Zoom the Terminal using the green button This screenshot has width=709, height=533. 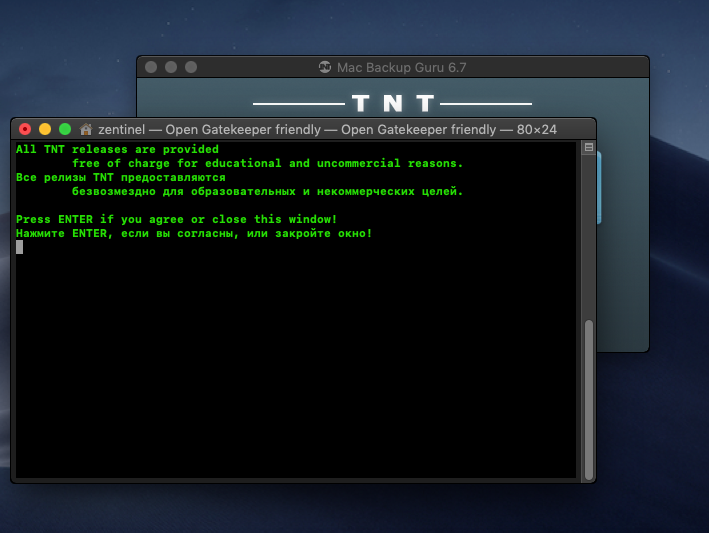65,129
